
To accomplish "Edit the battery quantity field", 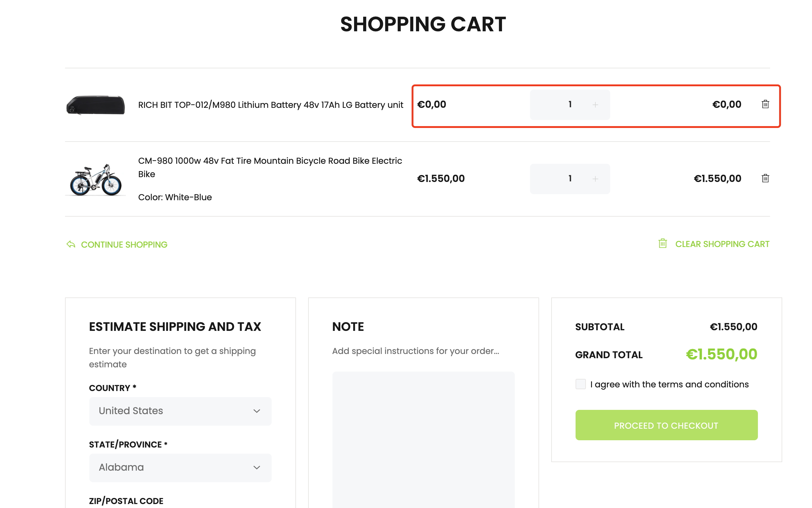I will tap(570, 105).
